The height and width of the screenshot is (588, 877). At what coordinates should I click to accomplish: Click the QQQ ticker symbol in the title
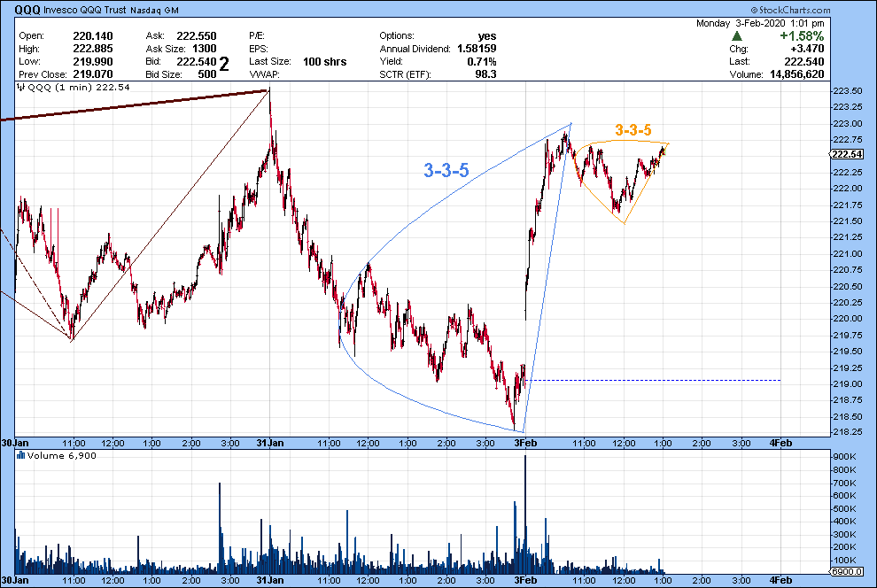point(27,10)
